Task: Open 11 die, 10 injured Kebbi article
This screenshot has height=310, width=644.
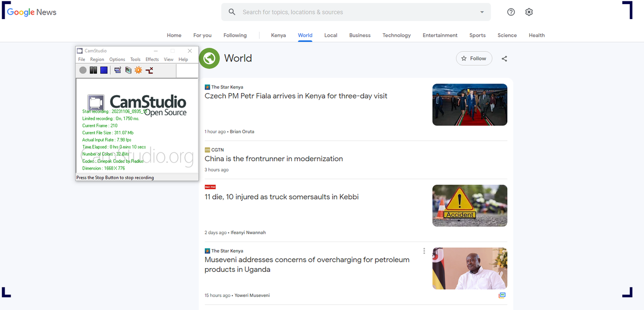Action: pyautogui.click(x=282, y=197)
